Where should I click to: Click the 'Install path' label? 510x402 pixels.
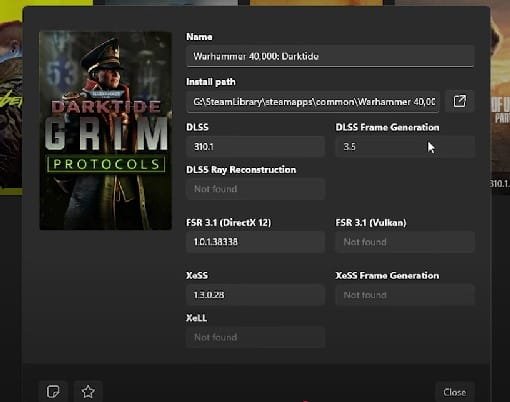[x=211, y=82]
